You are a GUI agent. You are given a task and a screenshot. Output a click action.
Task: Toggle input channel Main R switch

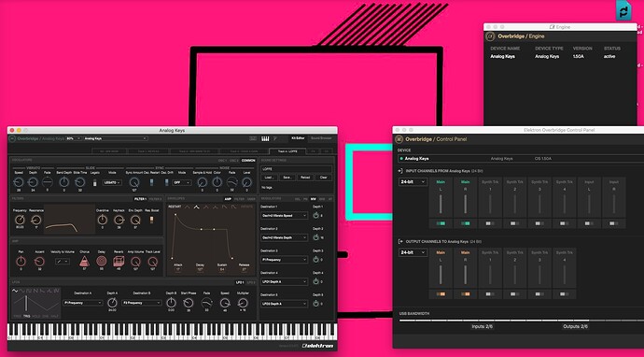[466, 223]
